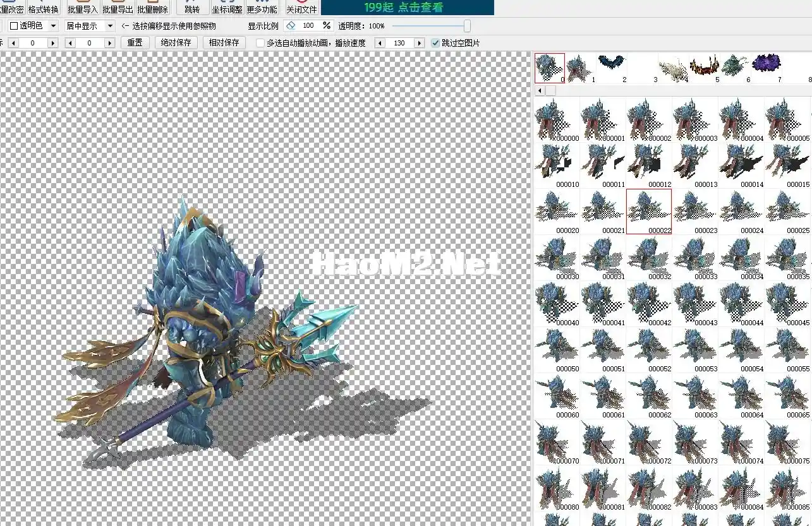Select frame thumbnail 000060
This screenshot has height=526, width=812.
pos(557,396)
